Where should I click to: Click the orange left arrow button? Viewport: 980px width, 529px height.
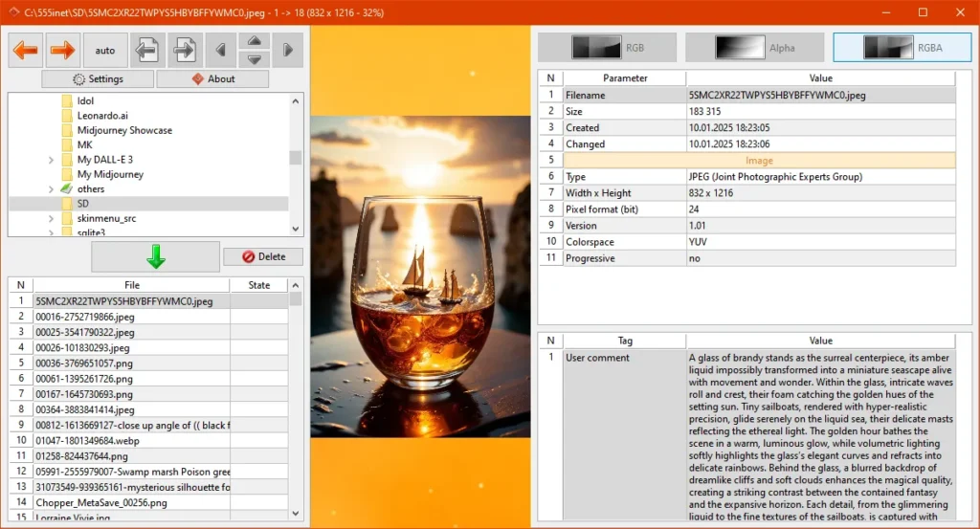point(26,50)
